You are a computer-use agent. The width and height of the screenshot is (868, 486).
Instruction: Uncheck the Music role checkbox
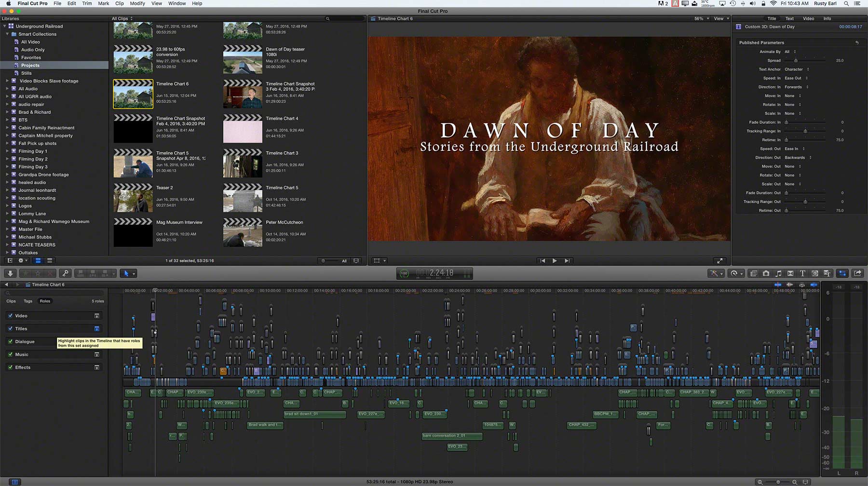[x=11, y=354]
